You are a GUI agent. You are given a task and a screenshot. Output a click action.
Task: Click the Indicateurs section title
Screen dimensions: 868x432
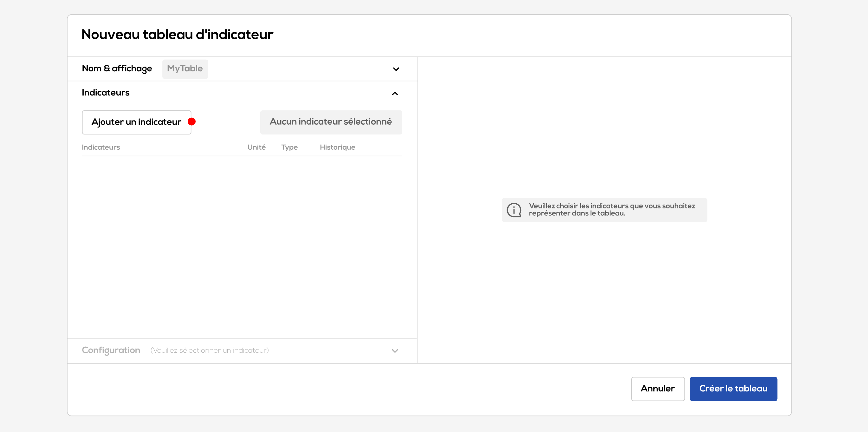tap(106, 93)
